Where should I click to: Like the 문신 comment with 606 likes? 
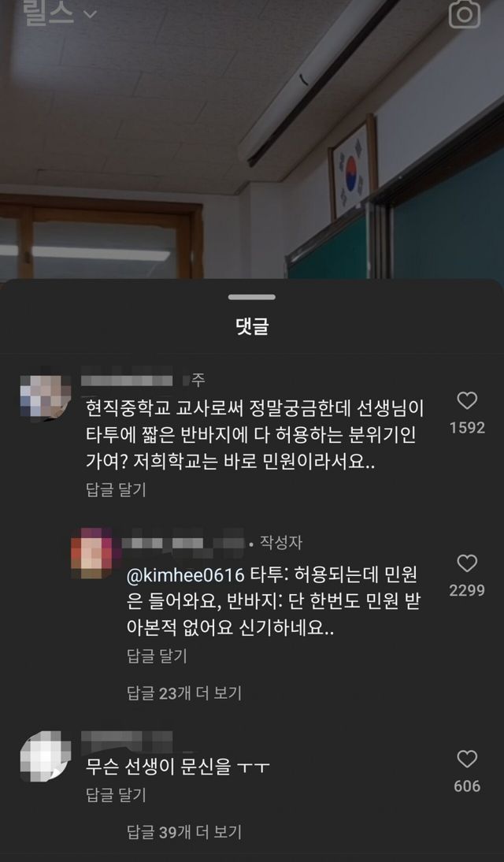click(x=467, y=760)
